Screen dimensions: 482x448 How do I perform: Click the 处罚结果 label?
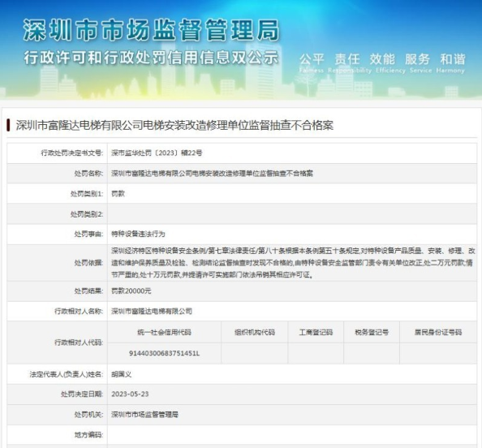pos(88,291)
